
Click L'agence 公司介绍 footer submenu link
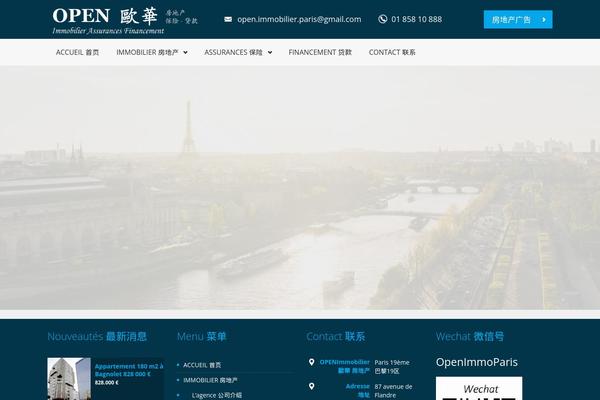tap(217, 395)
